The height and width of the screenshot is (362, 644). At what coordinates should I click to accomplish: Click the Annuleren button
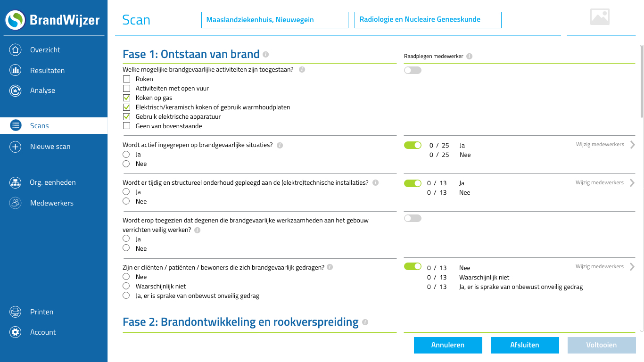[448, 345]
